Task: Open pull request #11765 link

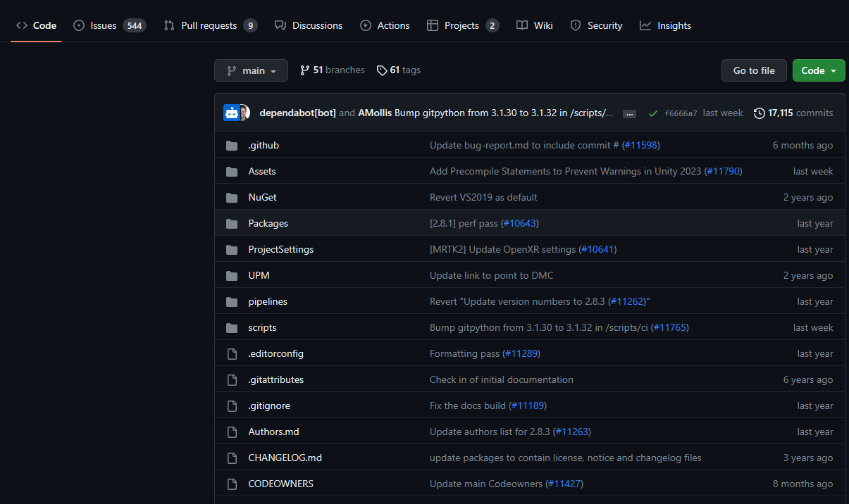Action: (x=670, y=327)
